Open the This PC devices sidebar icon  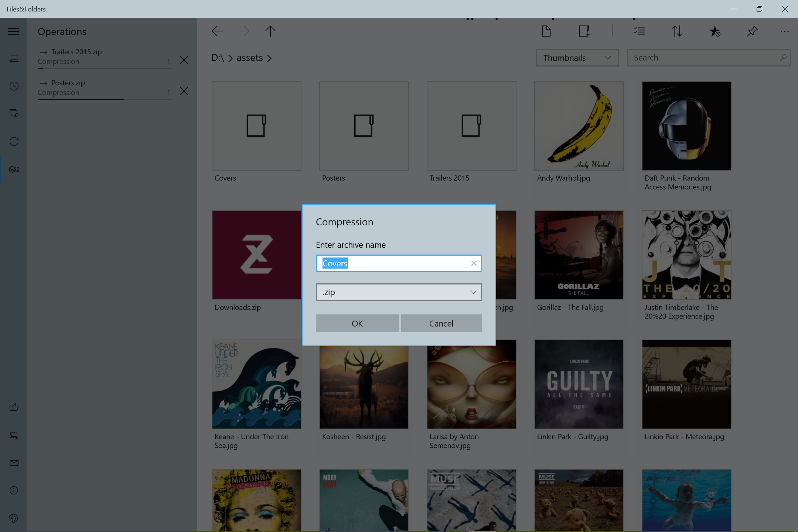tap(14, 59)
